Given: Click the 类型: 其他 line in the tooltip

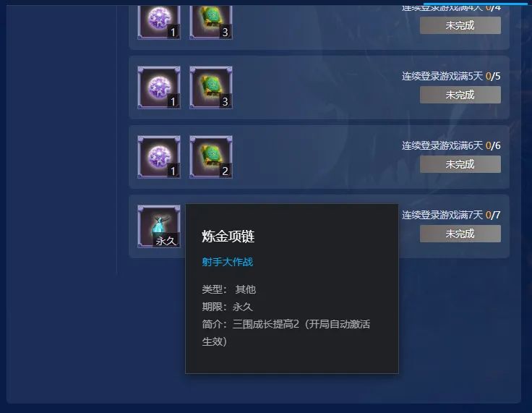Looking at the screenshot, I should click(229, 289).
